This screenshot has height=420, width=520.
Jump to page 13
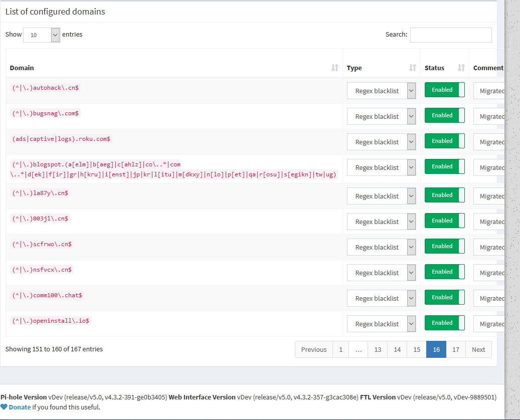(377, 349)
